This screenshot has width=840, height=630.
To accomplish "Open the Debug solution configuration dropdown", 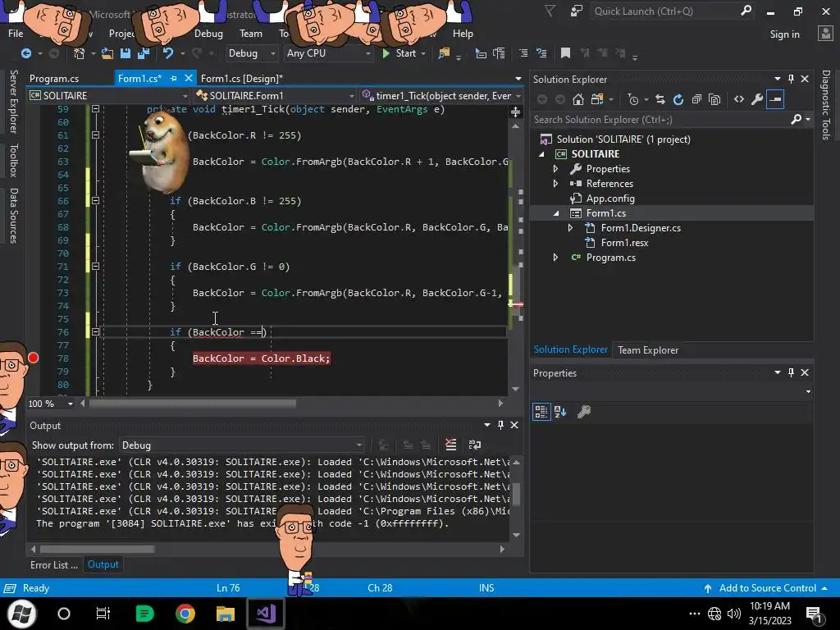I will click(251, 53).
